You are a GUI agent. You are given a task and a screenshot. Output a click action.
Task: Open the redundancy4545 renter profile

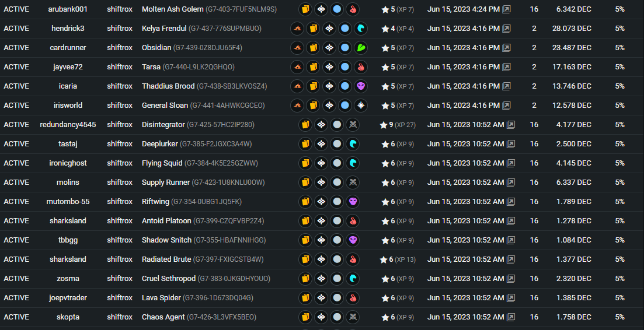pyautogui.click(x=68, y=125)
